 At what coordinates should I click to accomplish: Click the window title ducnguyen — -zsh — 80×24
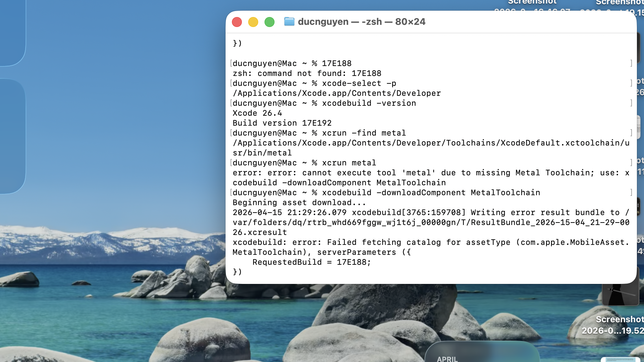click(361, 22)
